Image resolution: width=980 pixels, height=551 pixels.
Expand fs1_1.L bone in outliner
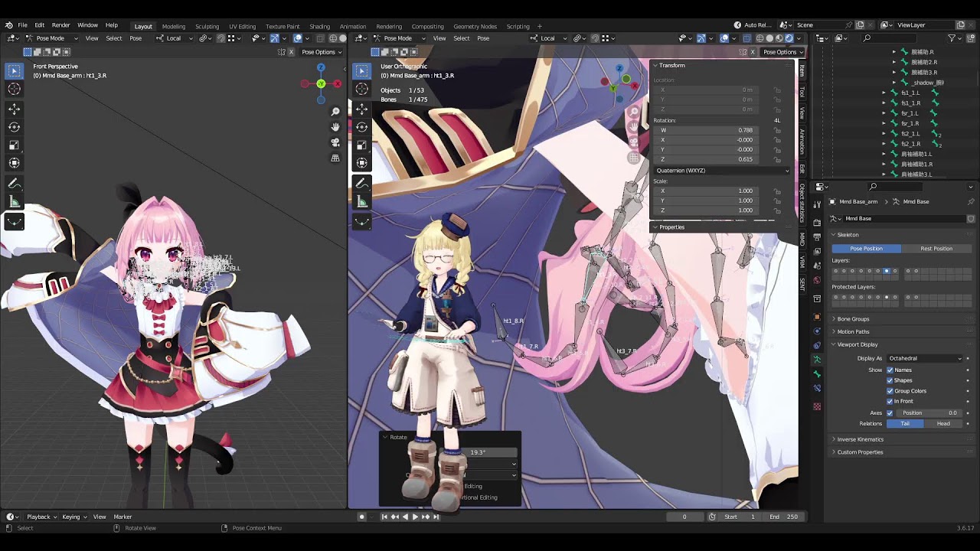click(x=884, y=93)
